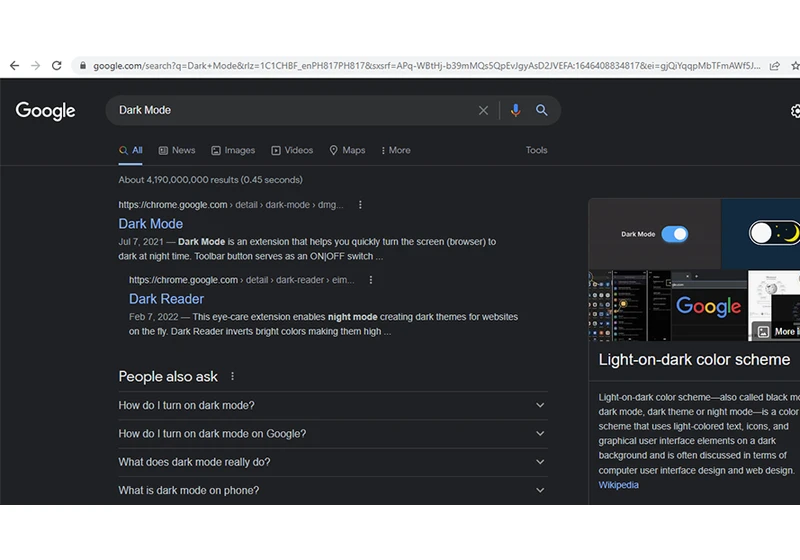The height and width of the screenshot is (560, 800).
Task: Open three-dot menu beside Dark Mode result URL
Action: coord(360,205)
